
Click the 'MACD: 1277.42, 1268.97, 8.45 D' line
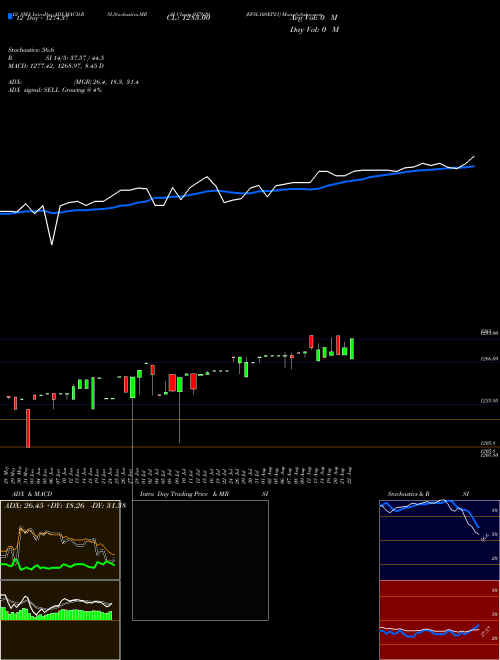tap(56, 66)
